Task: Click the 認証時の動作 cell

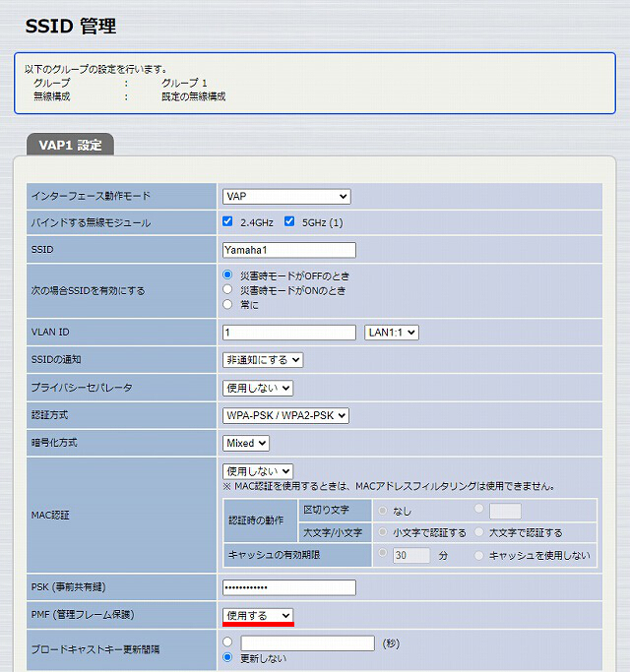Action: [x=260, y=520]
